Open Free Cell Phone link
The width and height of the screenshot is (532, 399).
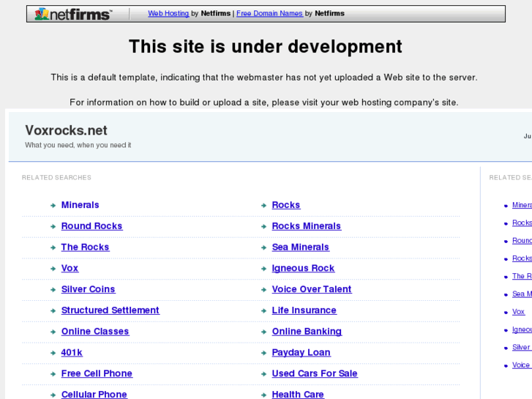point(97,373)
